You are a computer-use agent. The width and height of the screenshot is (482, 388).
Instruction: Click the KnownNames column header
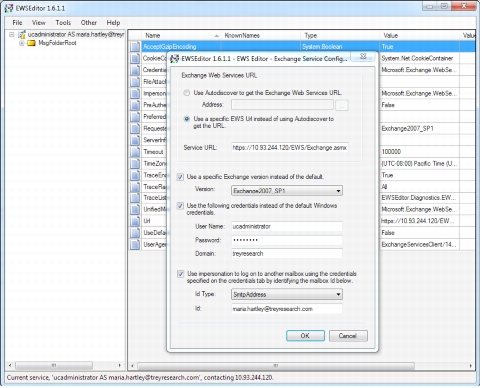pyautogui.click(x=261, y=35)
